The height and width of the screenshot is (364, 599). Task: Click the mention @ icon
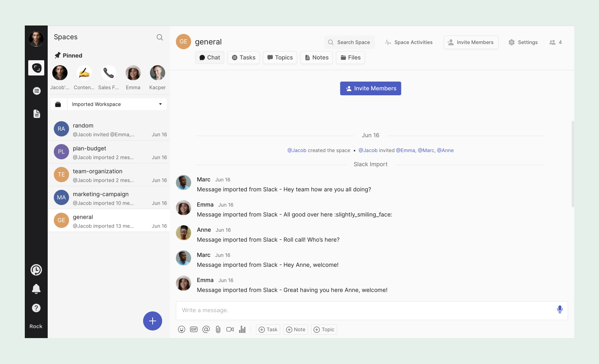point(206,329)
